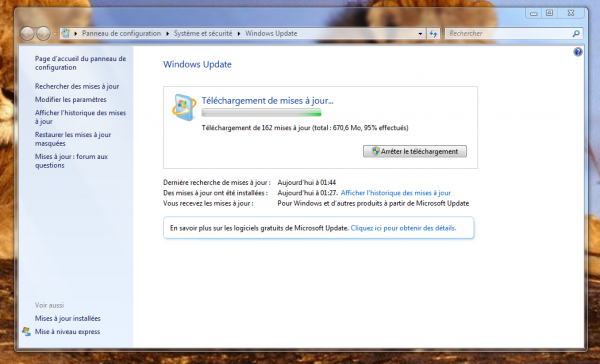This screenshot has width=600, height=364.
Task: Open Afficher l'historique des mises à jour in sidebar
Action: click(x=80, y=117)
